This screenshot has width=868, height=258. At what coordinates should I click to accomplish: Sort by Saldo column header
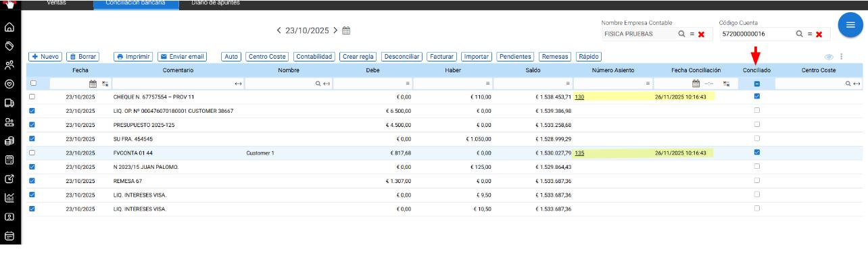pyautogui.click(x=532, y=70)
